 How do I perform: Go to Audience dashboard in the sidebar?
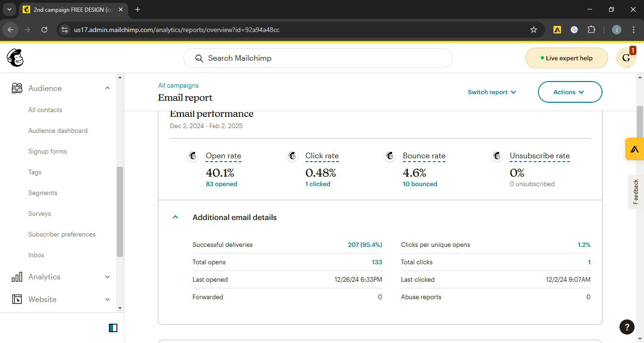(x=58, y=131)
